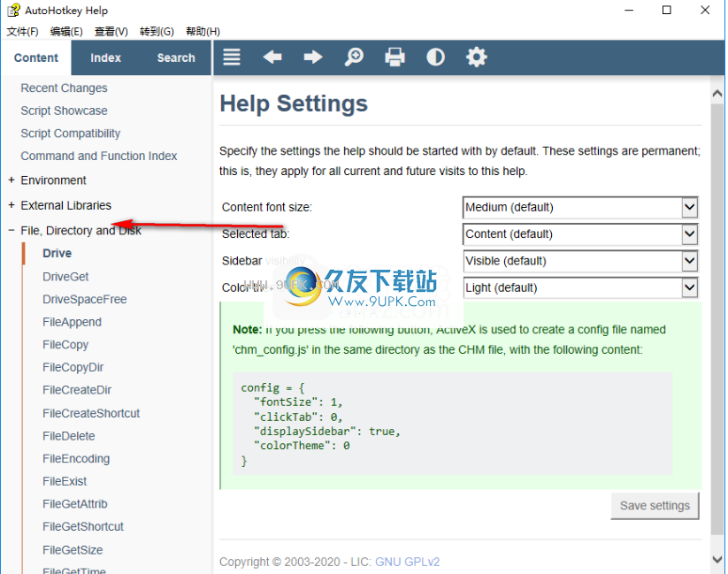Viewport: 728px width, 574px height.
Task: Open the 编辑(E) menu
Action: (x=66, y=31)
